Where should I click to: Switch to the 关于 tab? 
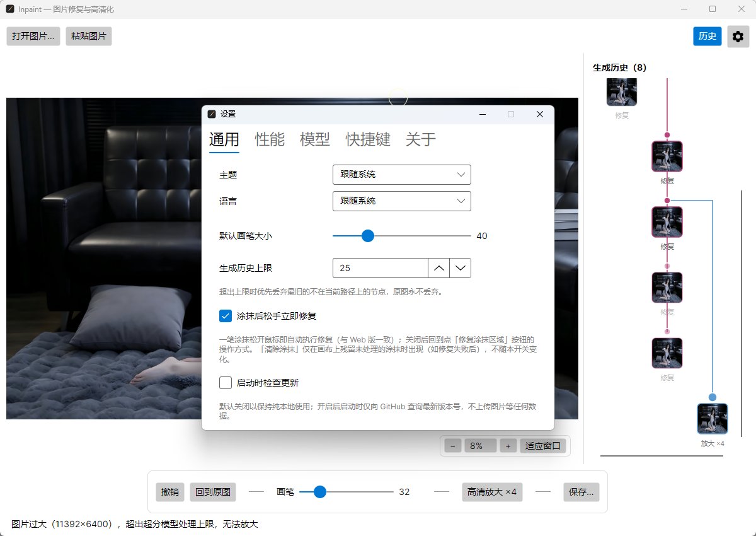pos(421,139)
